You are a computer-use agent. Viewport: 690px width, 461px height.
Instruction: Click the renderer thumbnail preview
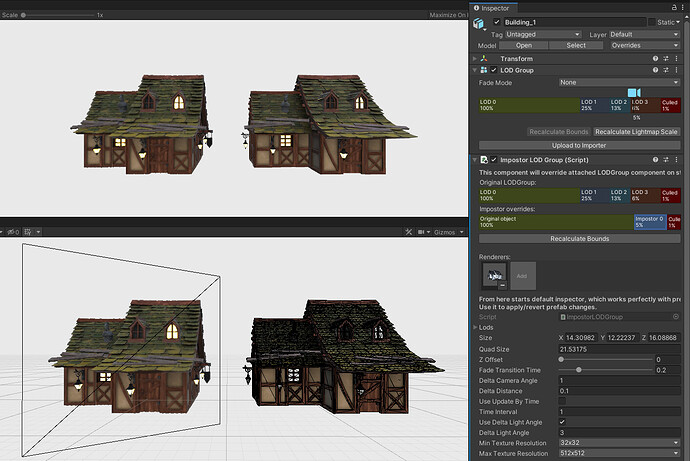tap(495, 274)
